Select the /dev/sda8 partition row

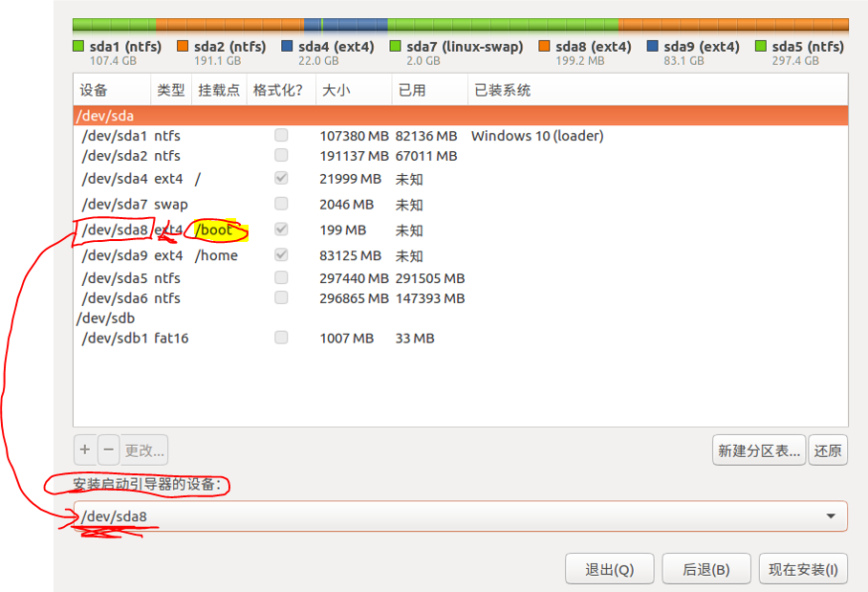461,230
